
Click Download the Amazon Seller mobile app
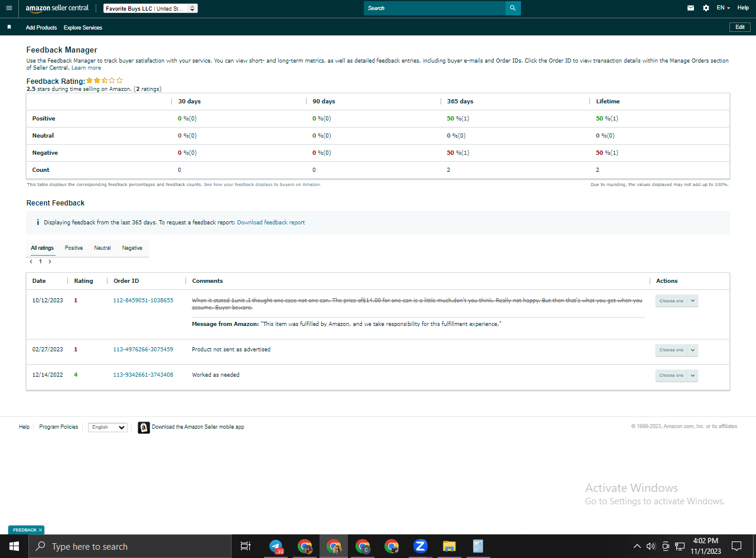[x=198, y=427]
